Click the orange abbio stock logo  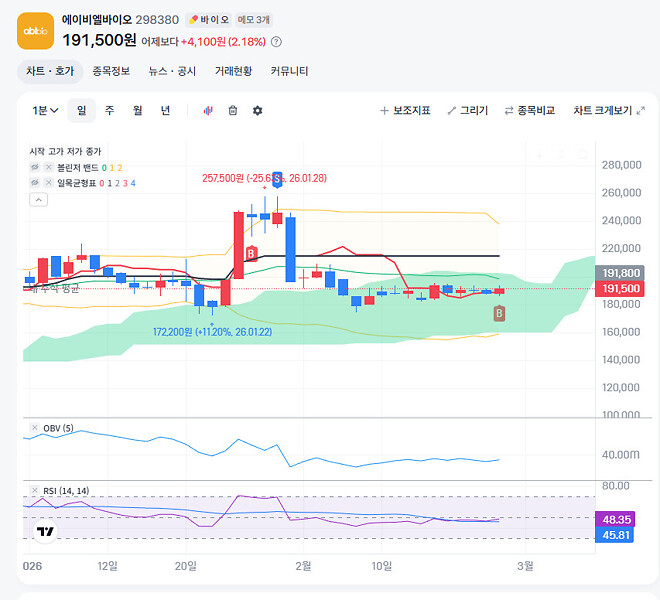[x=35, y=31]
